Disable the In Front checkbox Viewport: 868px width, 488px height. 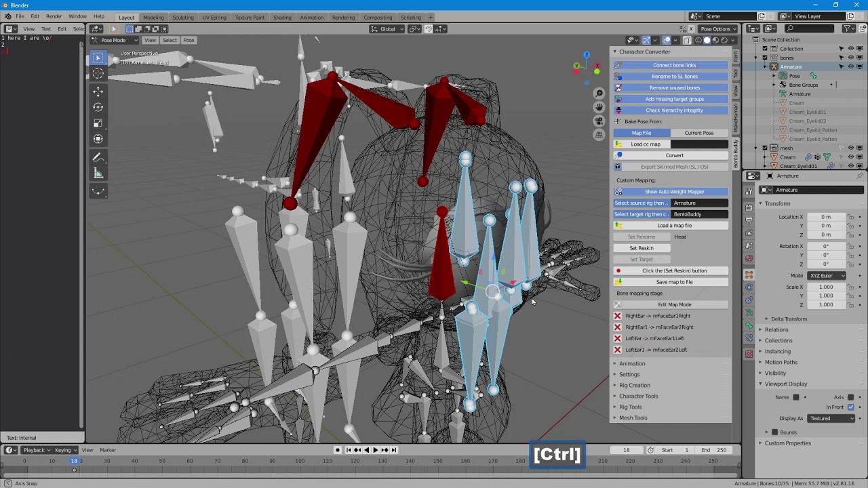click(850, 407)
